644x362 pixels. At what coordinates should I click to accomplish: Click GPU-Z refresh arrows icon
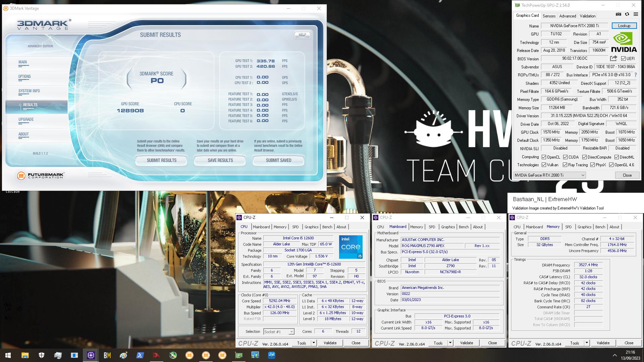tap(627, 14)
